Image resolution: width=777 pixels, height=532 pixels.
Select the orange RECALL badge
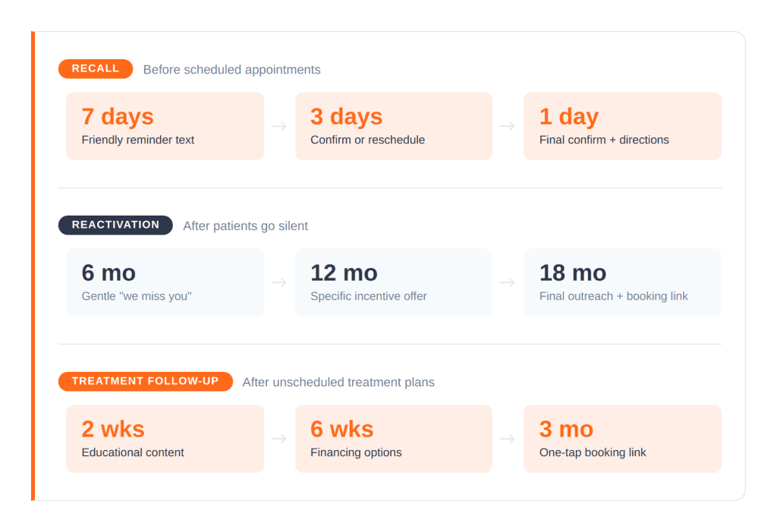[x=96, y=69]
